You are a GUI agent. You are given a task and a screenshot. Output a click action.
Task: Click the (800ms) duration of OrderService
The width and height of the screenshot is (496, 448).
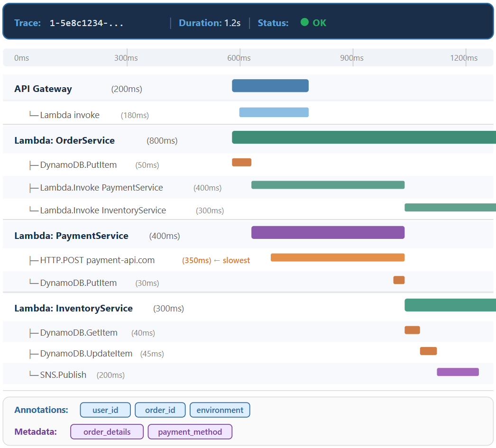tap(162, 141)
